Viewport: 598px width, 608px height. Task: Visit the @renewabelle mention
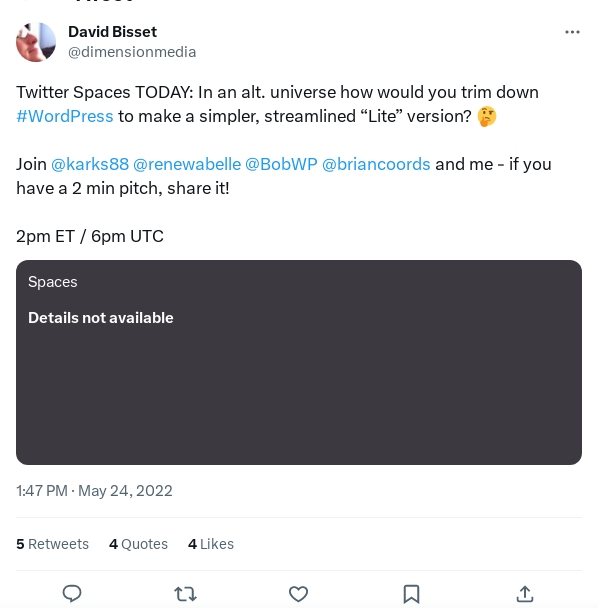(187, 164)
